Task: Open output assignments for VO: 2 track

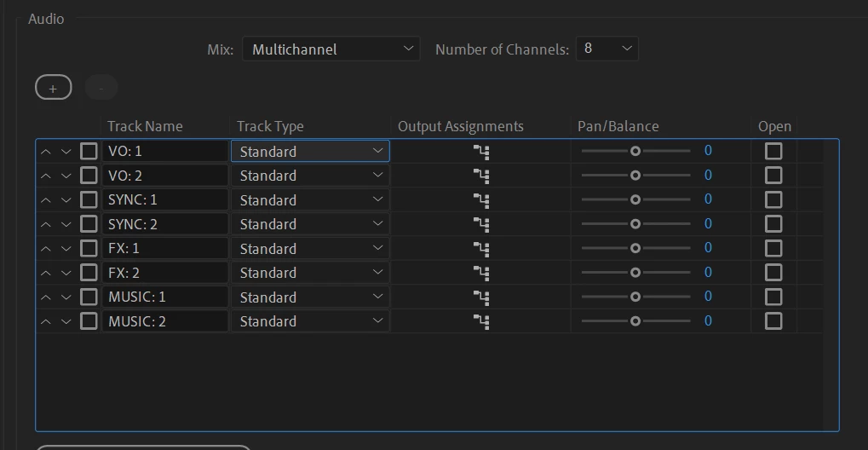Action: [x=481, y=176]
